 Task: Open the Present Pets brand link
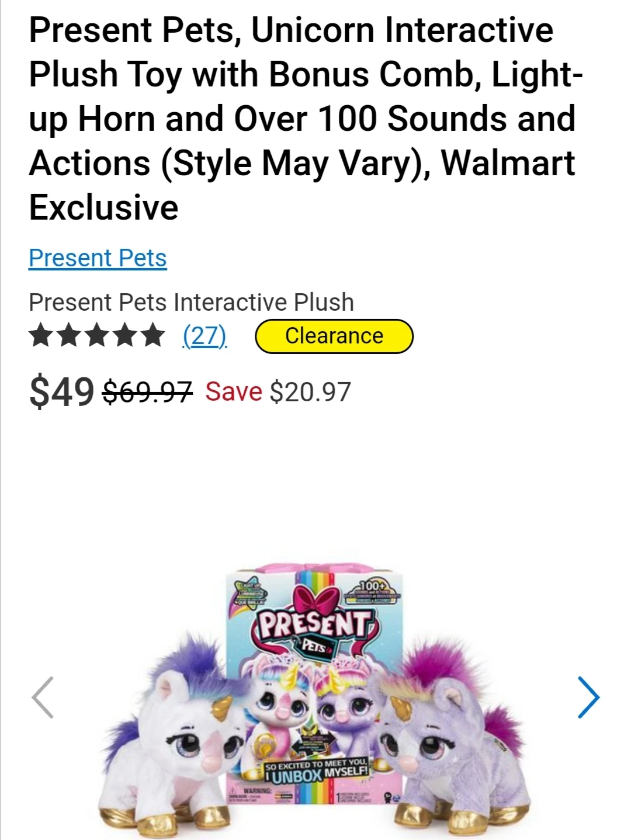click(98, 258)
